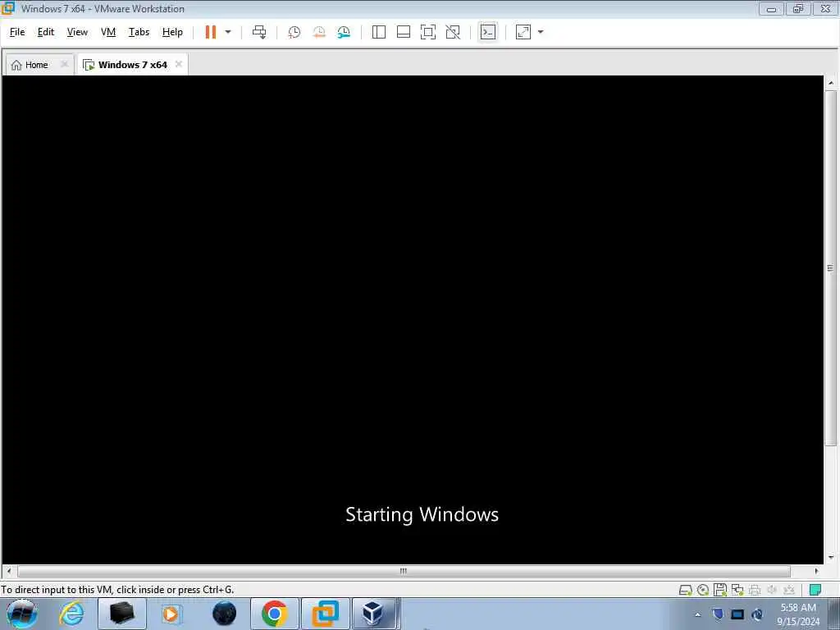Open the View menu
The image size is (840, 630).
point(77,32)
